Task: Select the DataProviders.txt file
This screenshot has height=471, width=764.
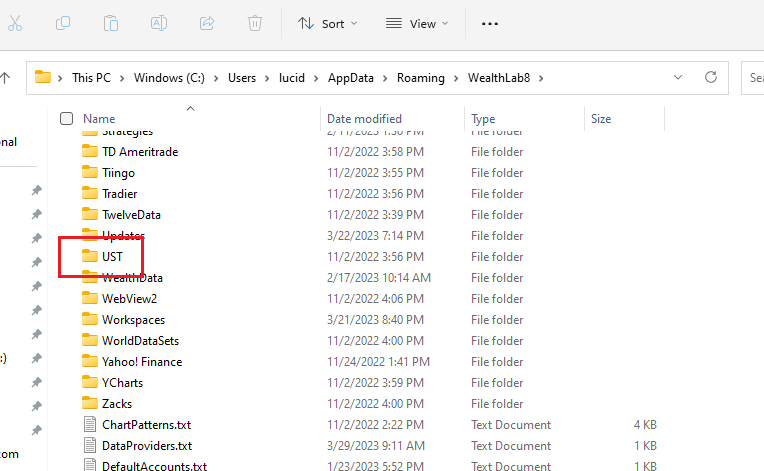Action: pyautogui.click(x=146, y=446)
